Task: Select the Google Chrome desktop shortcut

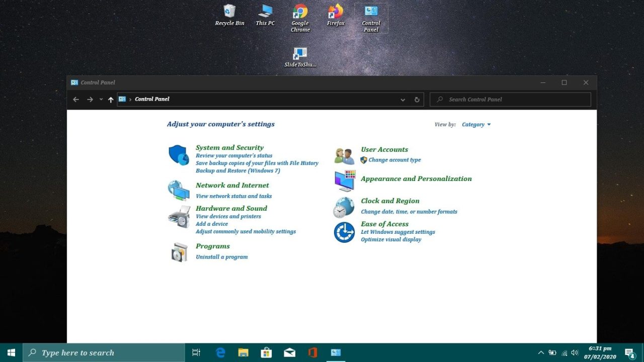Action: pos(300,18)
